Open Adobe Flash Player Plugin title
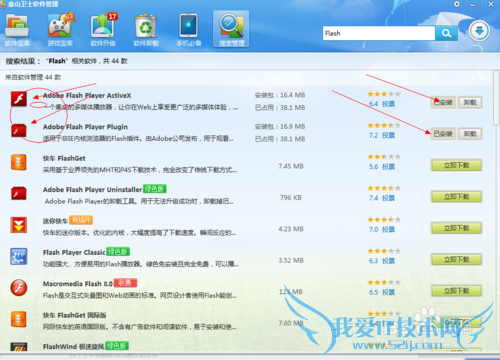The image size is (500, 360). pos(85,127)
